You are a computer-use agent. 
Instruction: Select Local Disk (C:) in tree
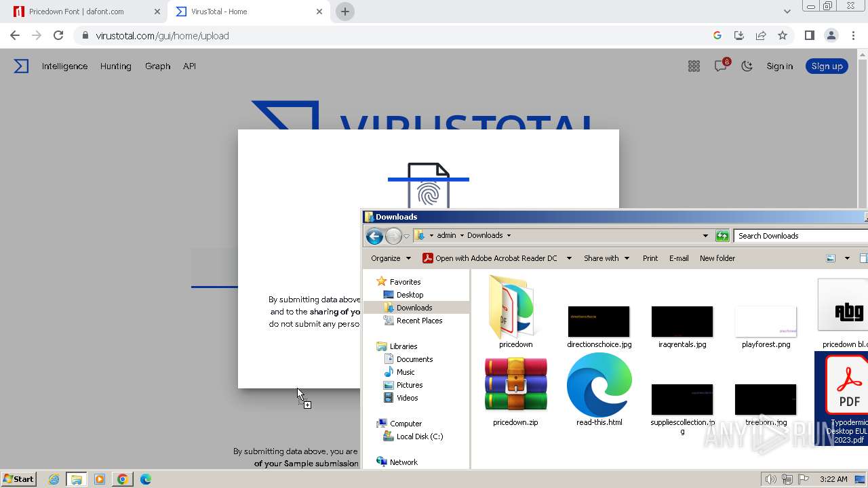click(x=413, y=436)
